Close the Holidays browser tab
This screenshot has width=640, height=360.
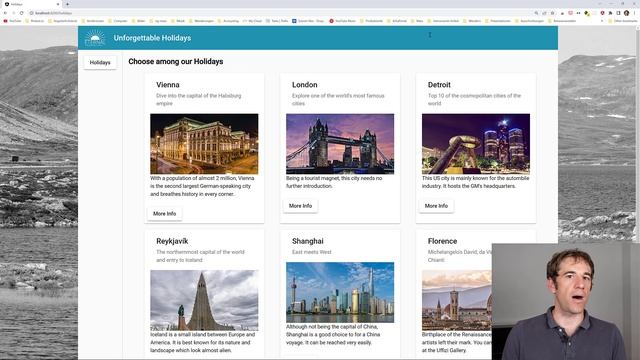pos(58,4)
